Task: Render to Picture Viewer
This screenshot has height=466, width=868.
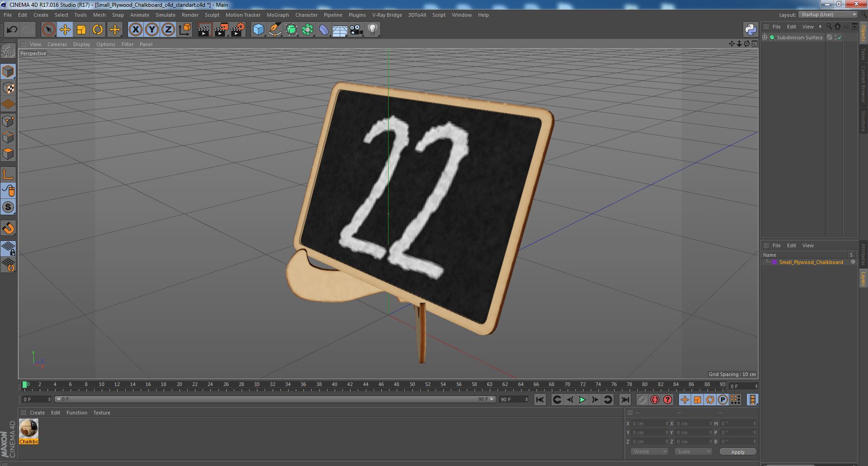Action: click(221, 30)
